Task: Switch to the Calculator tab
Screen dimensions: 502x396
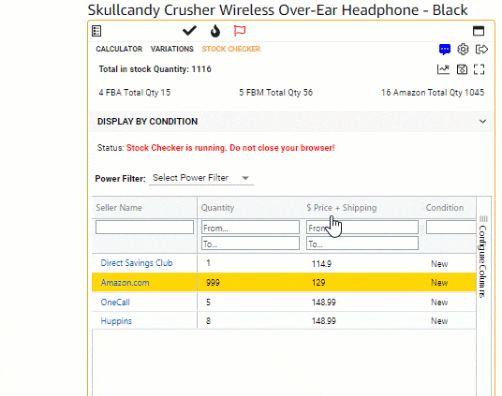Action: point(119,49)
